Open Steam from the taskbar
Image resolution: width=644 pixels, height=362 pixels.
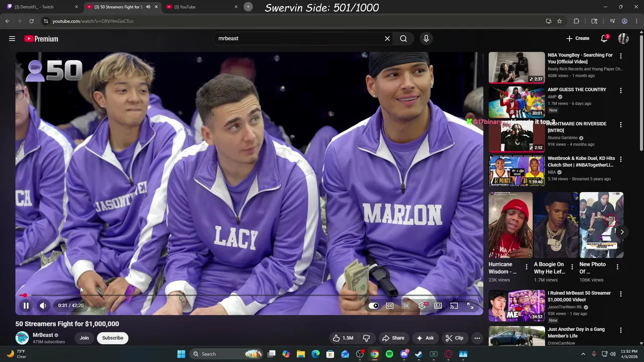[419, 354]
